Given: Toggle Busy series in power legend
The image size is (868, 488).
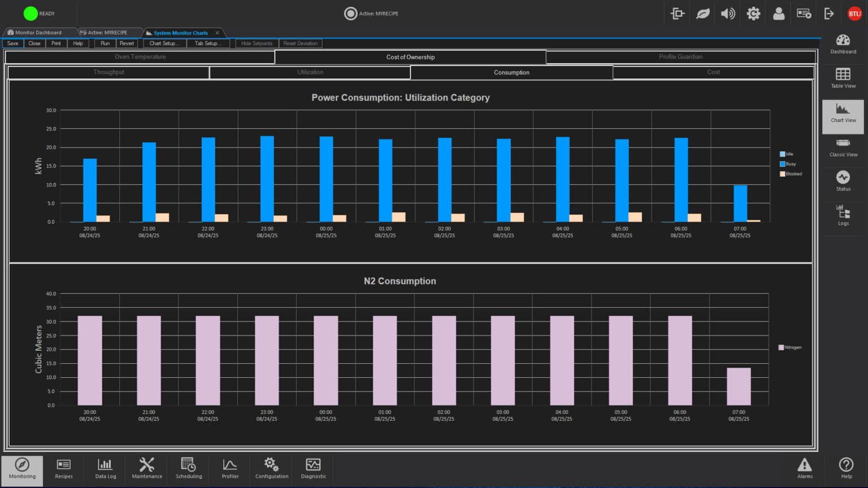Looking at the screenshot, I should [788, 164].
